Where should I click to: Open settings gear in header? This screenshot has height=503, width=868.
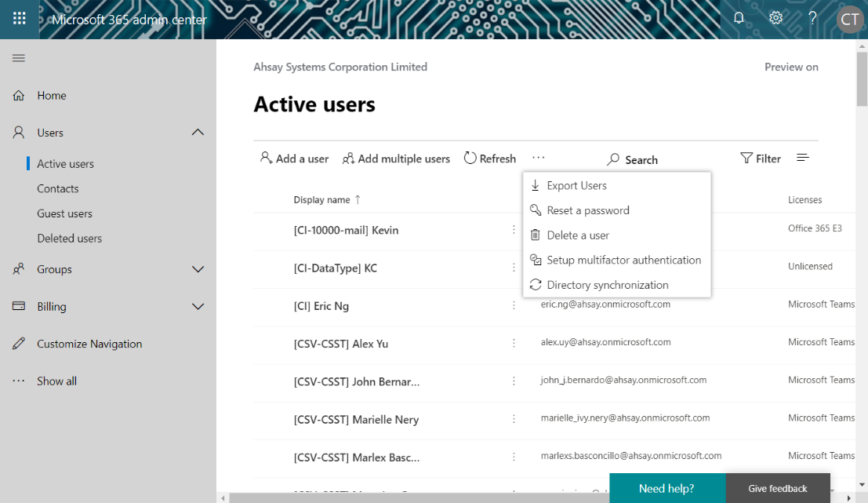(x=775, y=18)
